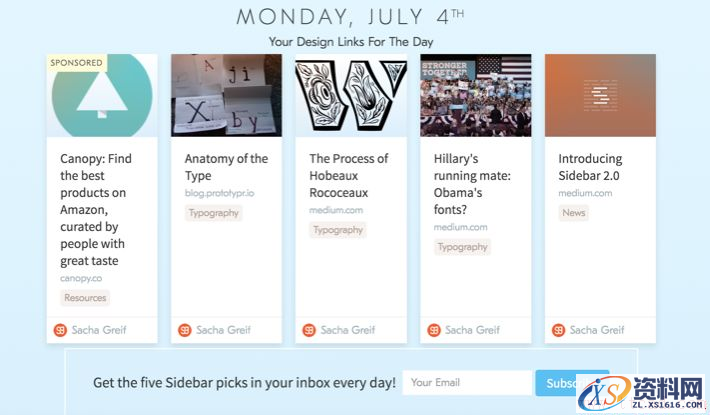710x415 pixels.
Task: Open "The Process of Hobeaux Rococeaux" link
Action: pyautogui.click(x=348, y=175)
